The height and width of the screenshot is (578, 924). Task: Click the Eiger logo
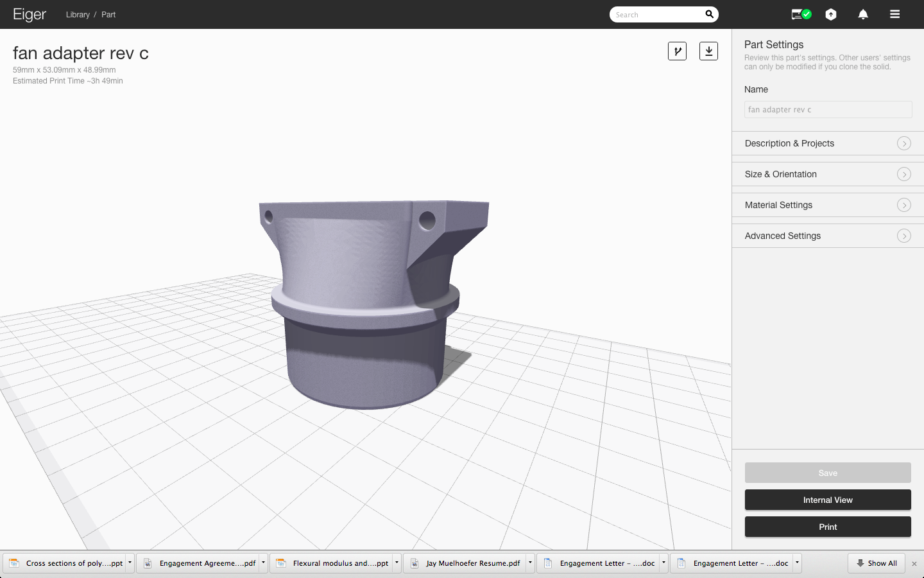(30, 14)
